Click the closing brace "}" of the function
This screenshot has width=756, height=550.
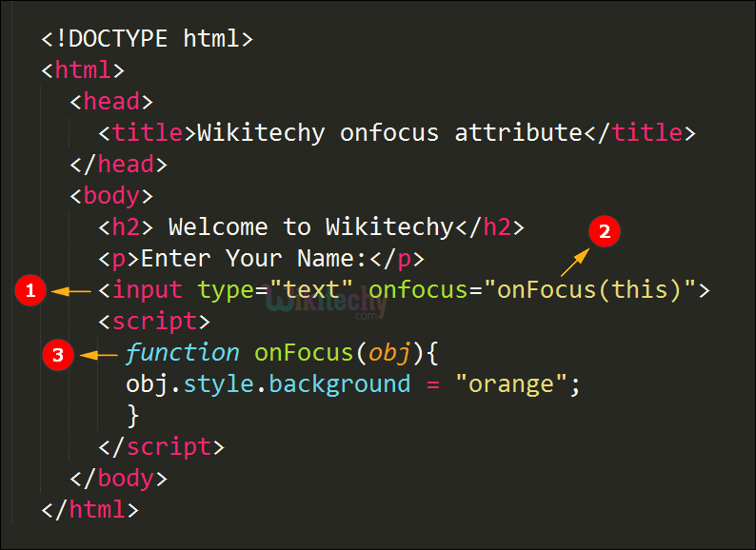click(x=133, y=416)
